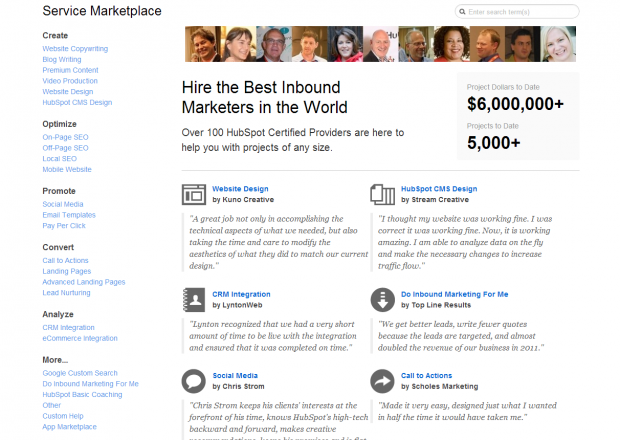
Task: Select Social Media under Promote sidebar
Action: point(63,204)
